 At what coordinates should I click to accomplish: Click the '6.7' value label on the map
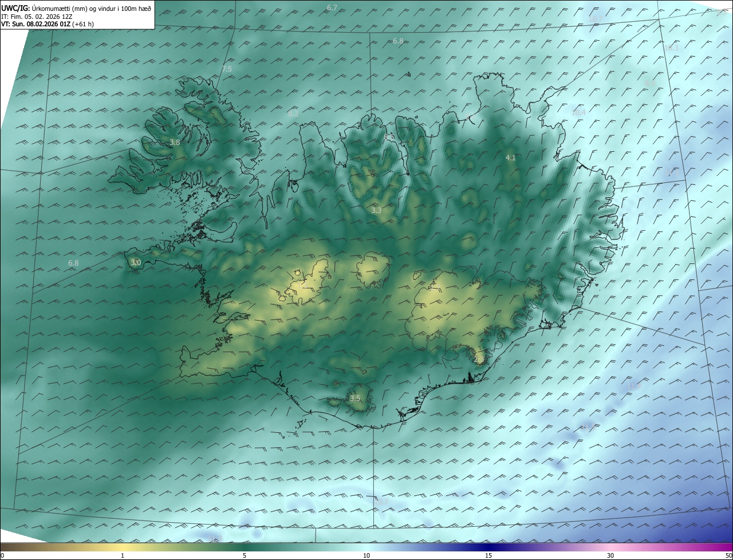click(x=332, y=7)
